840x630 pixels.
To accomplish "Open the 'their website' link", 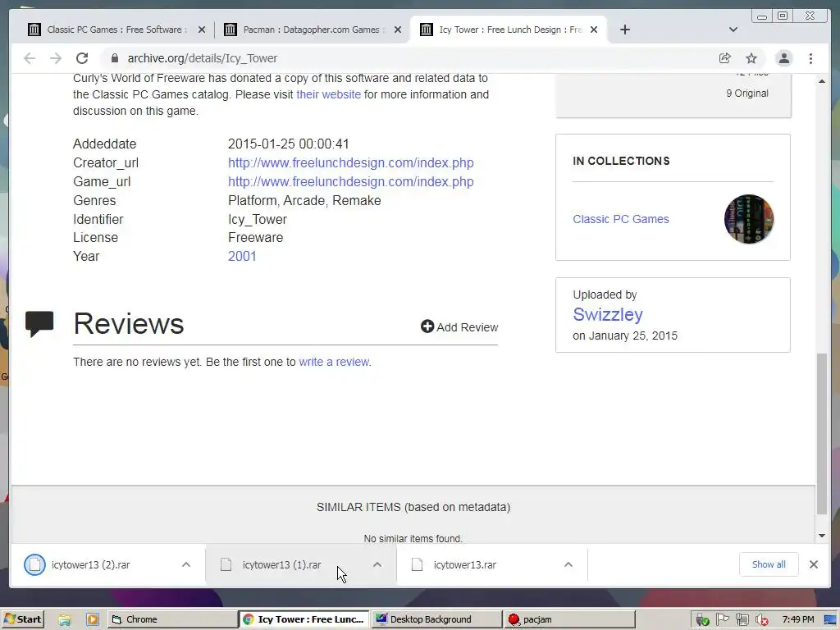I will click(x=328, y=95).
